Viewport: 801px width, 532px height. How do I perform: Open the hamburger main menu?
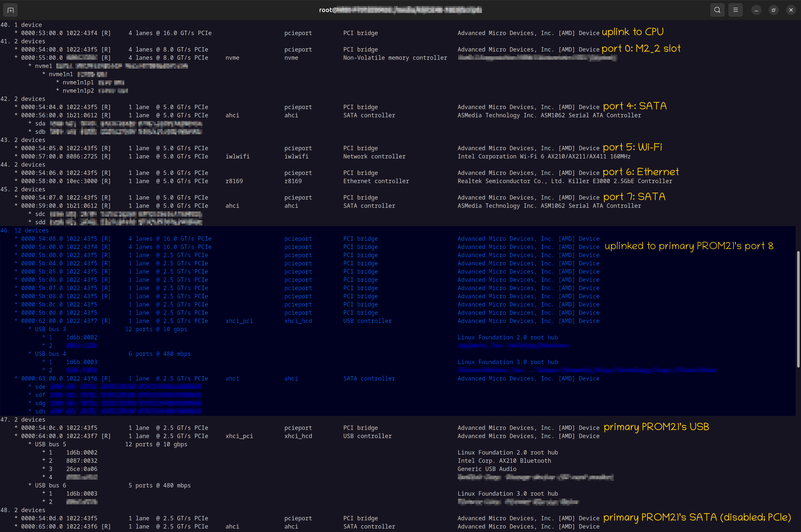(x=736, y=10)
